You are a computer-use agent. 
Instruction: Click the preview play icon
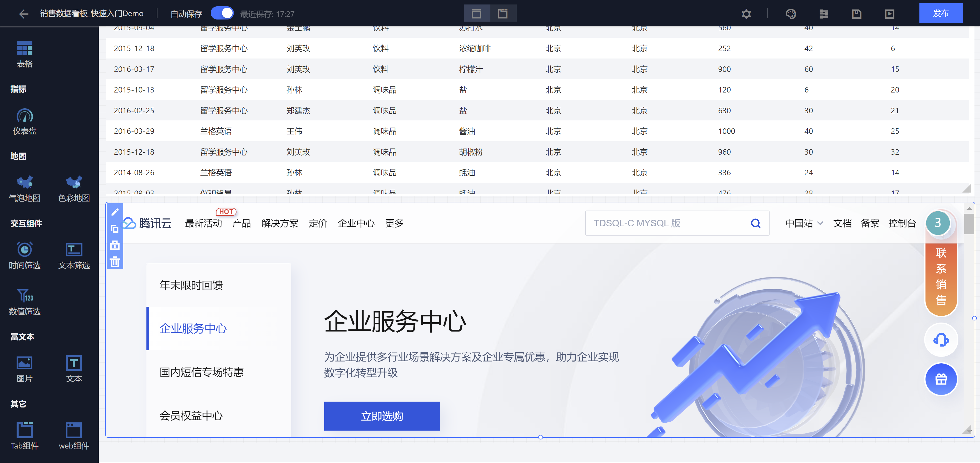tap(889, 14)
